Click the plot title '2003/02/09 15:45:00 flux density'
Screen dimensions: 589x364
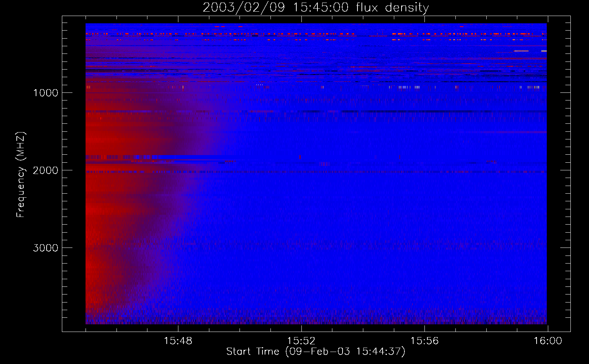tap(316, 8)
